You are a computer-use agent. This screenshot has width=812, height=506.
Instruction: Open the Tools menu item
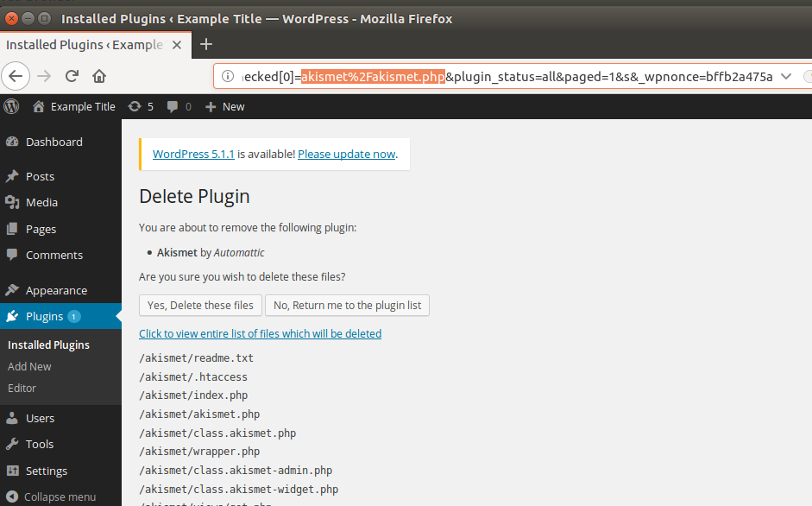tap(40, 444)
